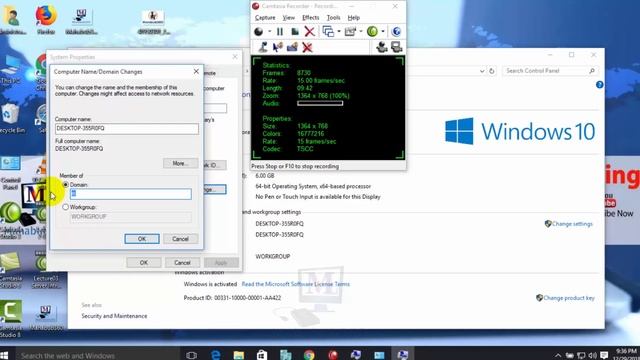640x360 pixels.
Task: Select the Domain radio button
Action: [x=65, y=185]
